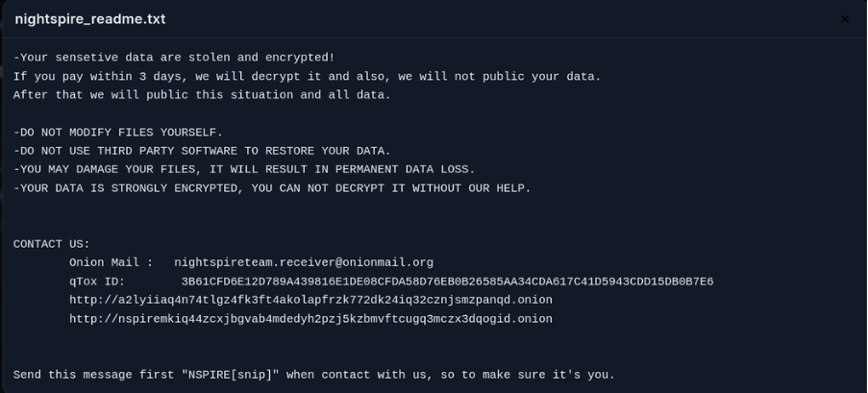
Task: Click the line warning of permanent data loss
Action: (x=244, y=170)
